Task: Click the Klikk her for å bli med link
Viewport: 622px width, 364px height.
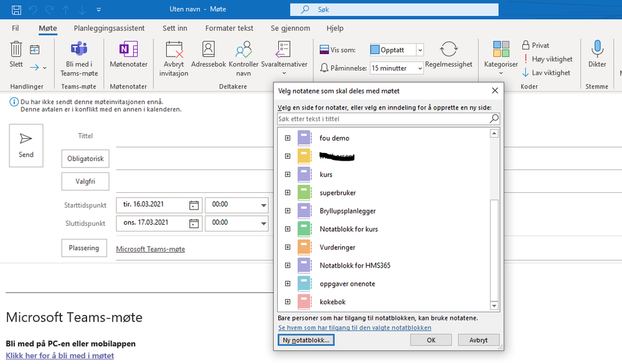Action: point(60,356)
